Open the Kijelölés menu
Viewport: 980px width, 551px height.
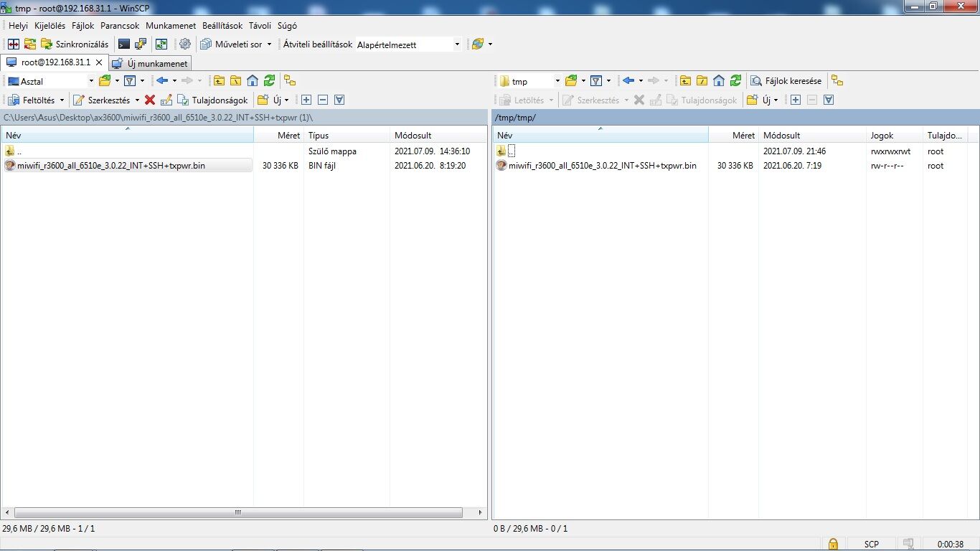click(50, 25)
